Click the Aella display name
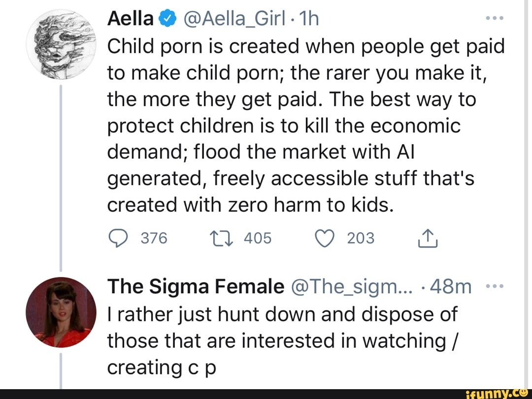Viewport: 532px width, 399px height. pyautogui.click(x=131, y=20)
